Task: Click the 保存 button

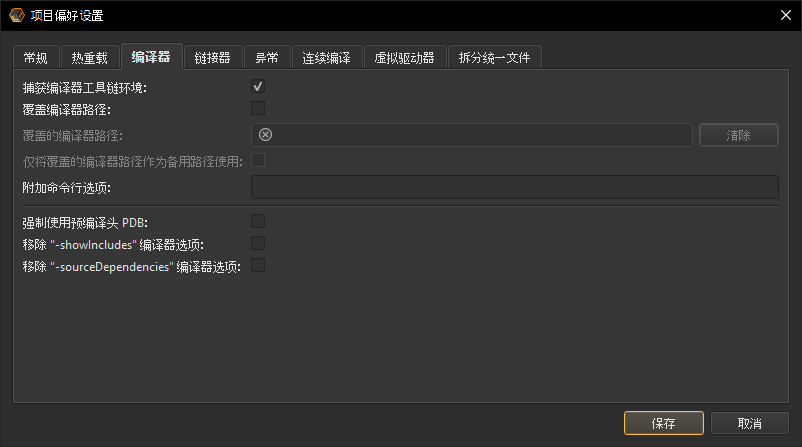Action: pyautogui.click(x=663, y=423)
